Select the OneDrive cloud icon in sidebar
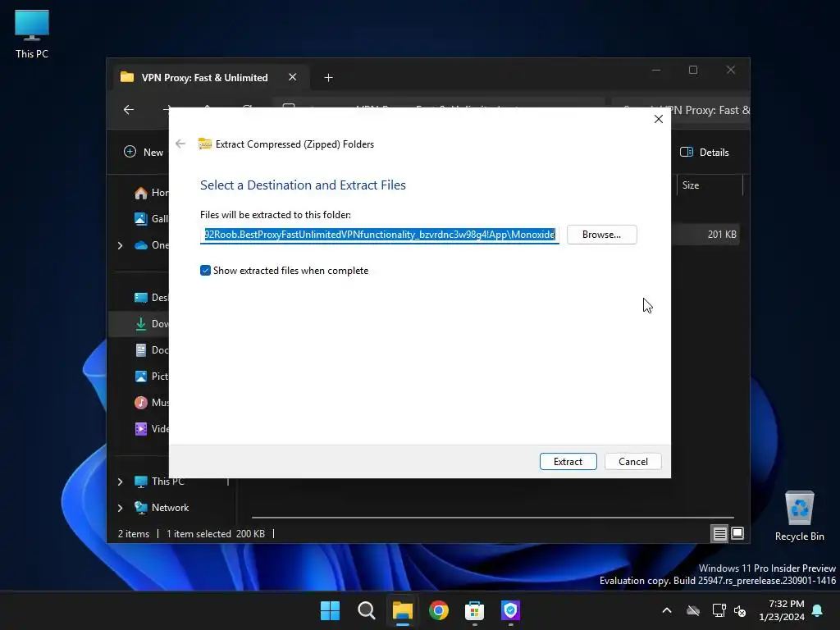 pos(141,245)
